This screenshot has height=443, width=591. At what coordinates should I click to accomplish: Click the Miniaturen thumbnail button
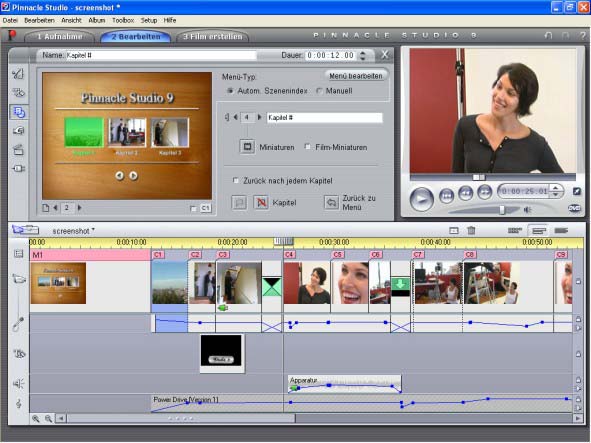coord(248,147)
